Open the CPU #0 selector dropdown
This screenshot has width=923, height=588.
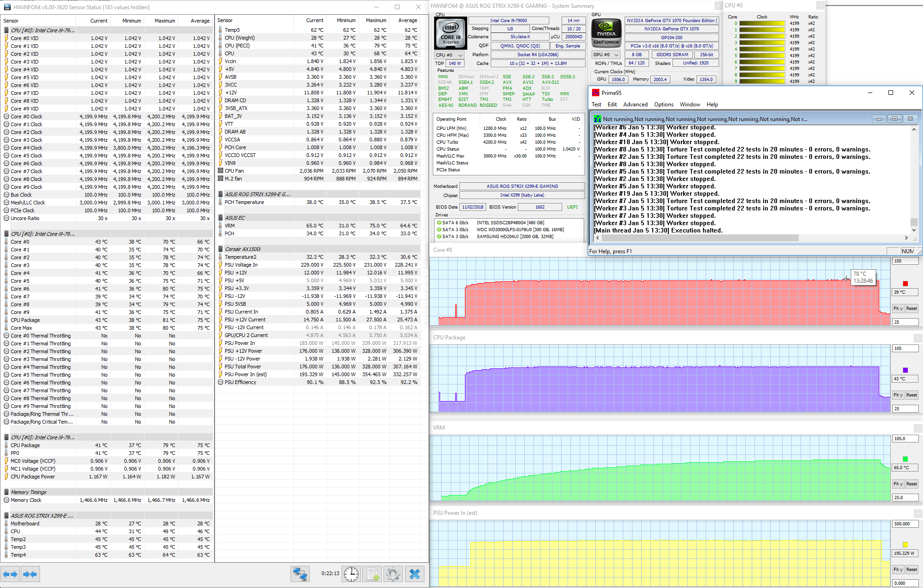click(x=449, y=55)
